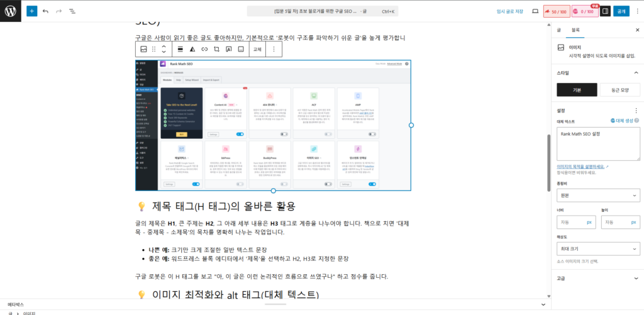644x315 pixels.
Task: Open Content AI score 0 / 100
Action: (x=585, y=11)
